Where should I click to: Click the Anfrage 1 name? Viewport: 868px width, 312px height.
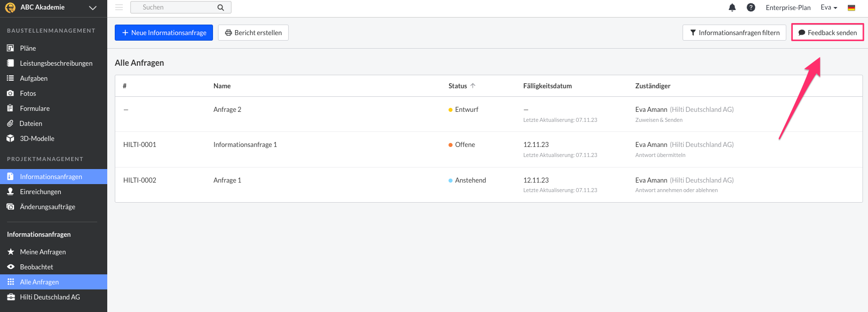click(227, 180)
